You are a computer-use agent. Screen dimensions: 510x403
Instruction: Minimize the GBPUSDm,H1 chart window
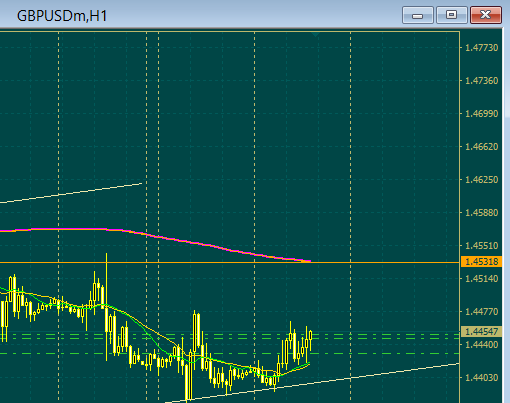(x=418, y=15)
